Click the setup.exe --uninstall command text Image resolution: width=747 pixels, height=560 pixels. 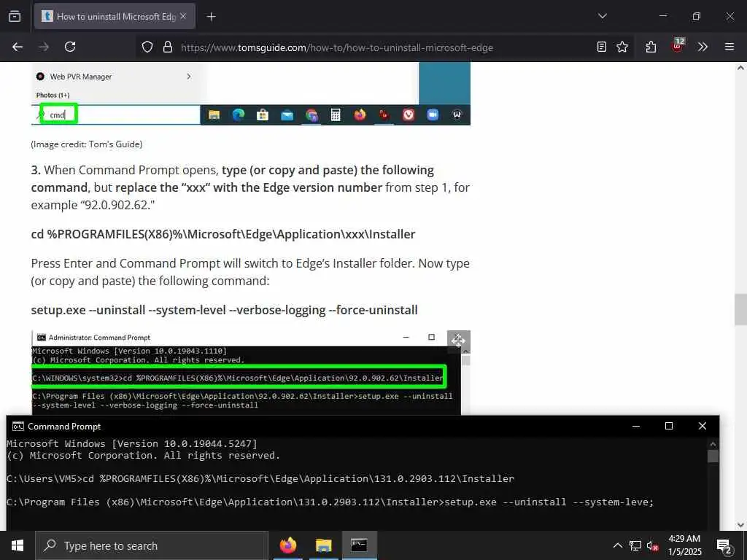(225, 310)
